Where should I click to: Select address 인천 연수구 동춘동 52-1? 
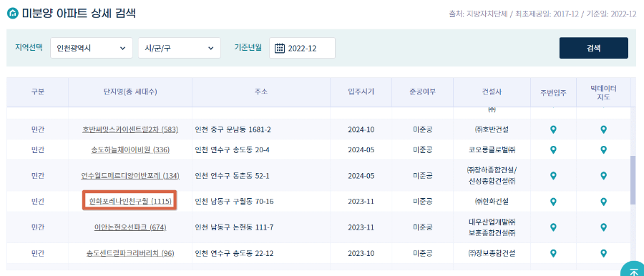pyautogui.click(x=232, y=176)
